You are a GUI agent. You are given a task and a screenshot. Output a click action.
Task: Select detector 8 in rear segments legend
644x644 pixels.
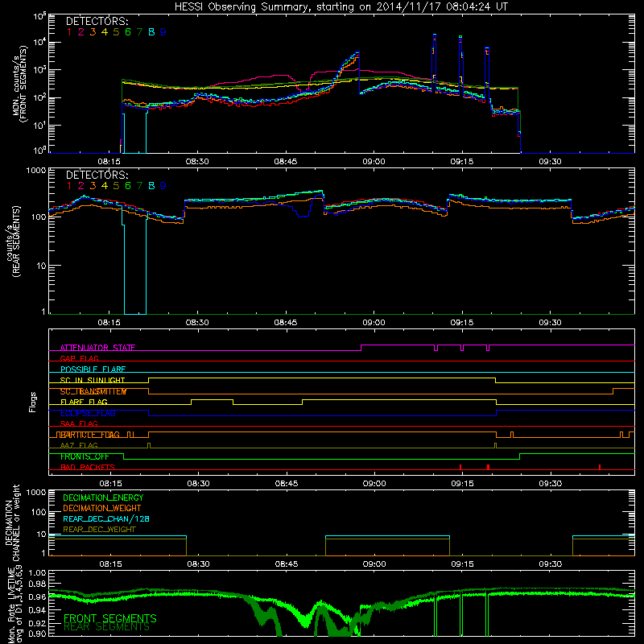[x=151, y=186]
